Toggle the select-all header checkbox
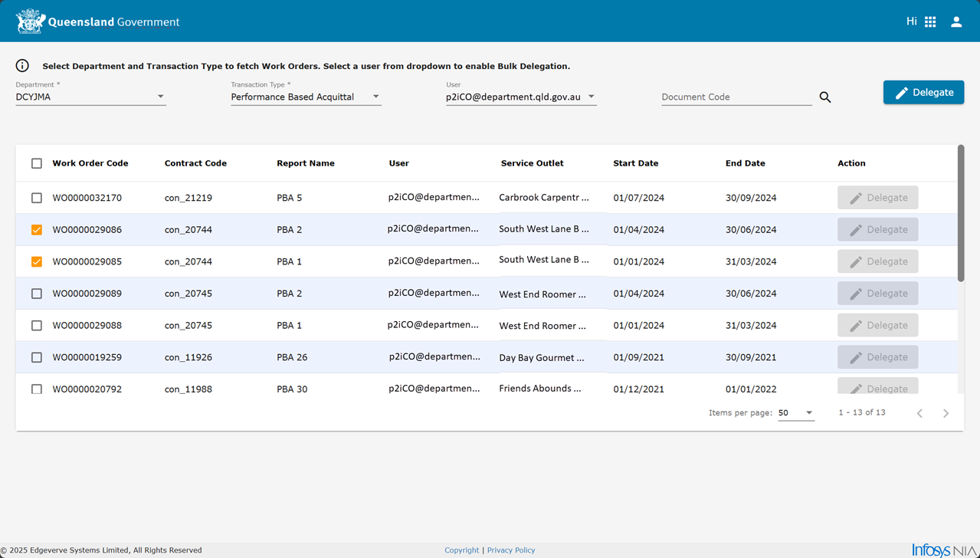 click(37, 163)
